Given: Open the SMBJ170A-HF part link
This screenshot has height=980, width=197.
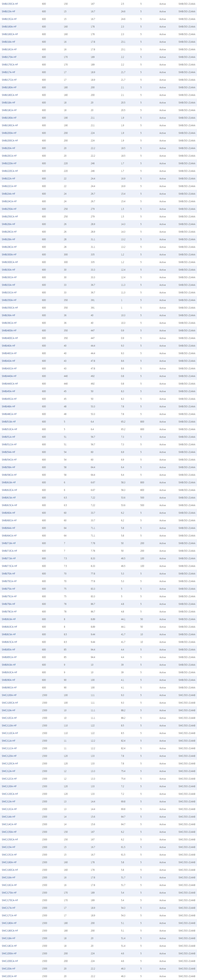Looking at the screenshot, I should [x=9, y=57].
